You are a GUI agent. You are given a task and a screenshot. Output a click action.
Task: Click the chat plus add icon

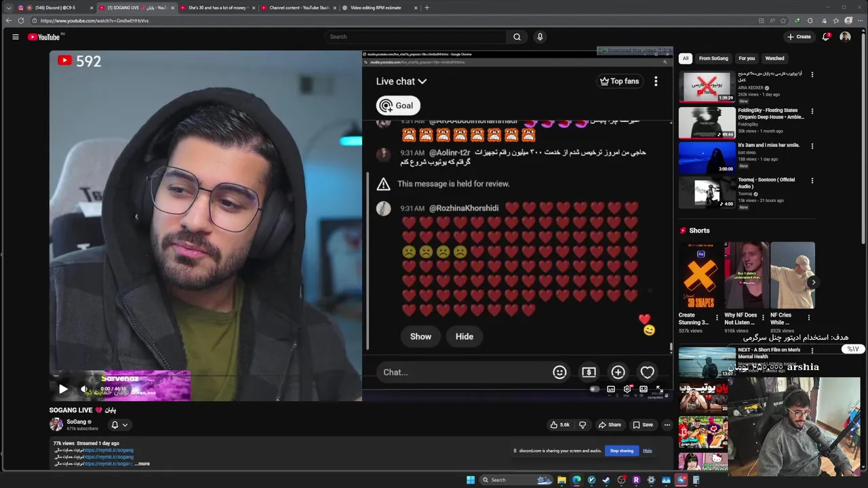coord(618,372)
